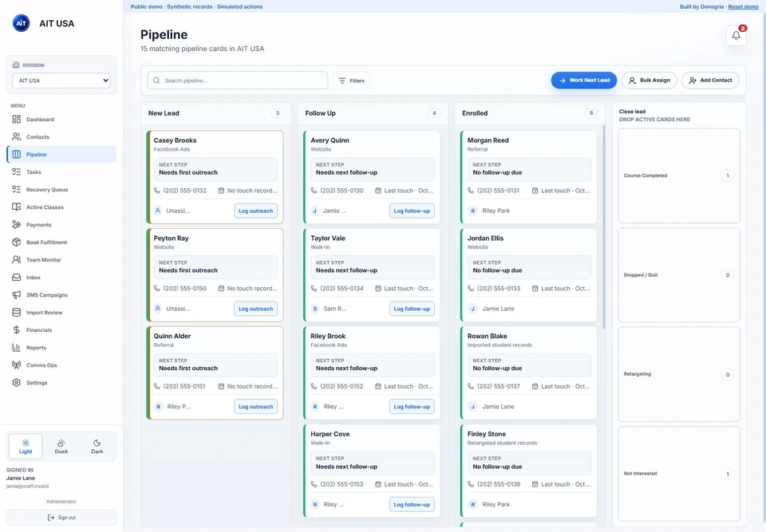
Task: Click Sign out button
Action: tap(61, 518)
